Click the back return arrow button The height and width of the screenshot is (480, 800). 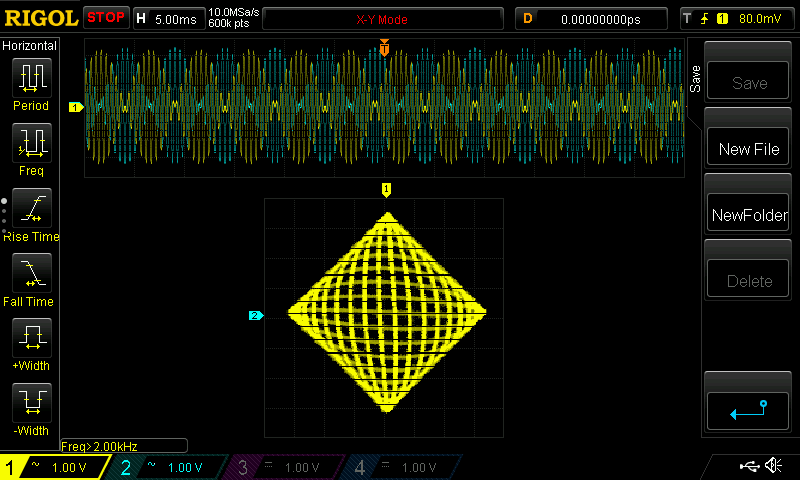click(748, 408)
